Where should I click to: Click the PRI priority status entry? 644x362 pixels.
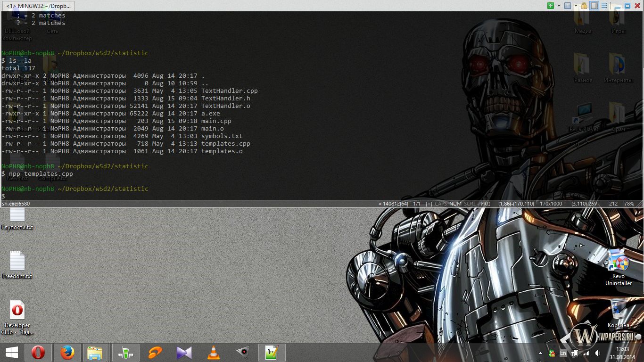click(486, 204)
